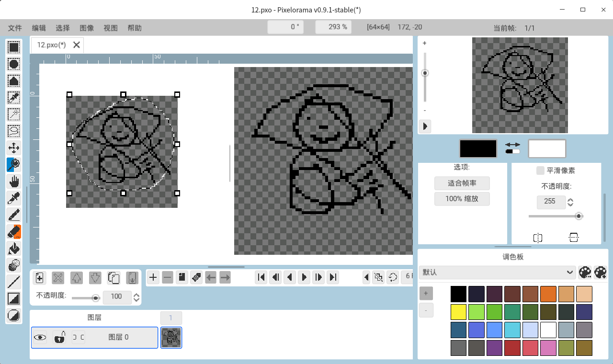Choose the lasso selection tool

coord(14,130)
